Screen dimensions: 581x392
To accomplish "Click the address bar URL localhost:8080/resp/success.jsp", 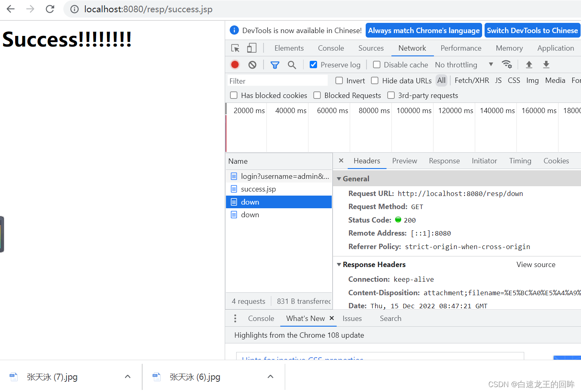I will point(148,9).
